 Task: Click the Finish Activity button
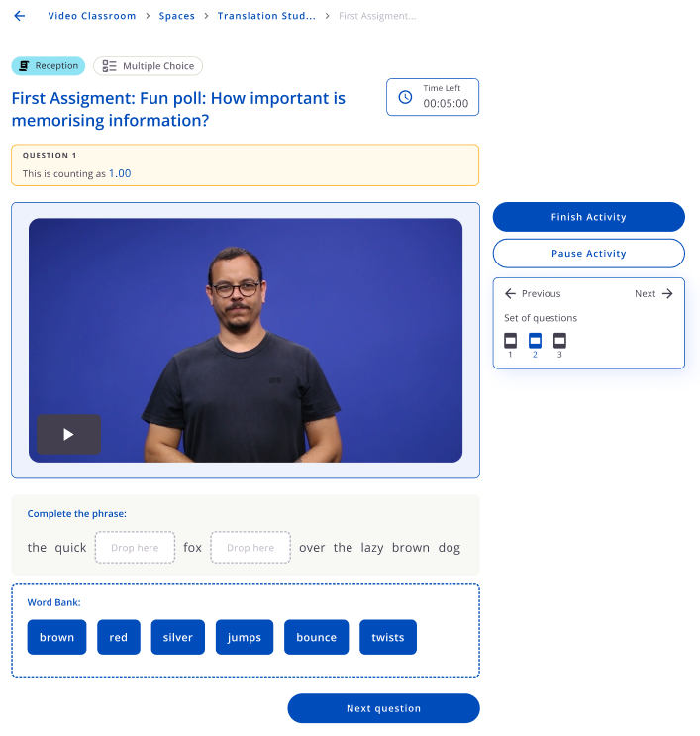pyautogui.click(x=589, y=217)
